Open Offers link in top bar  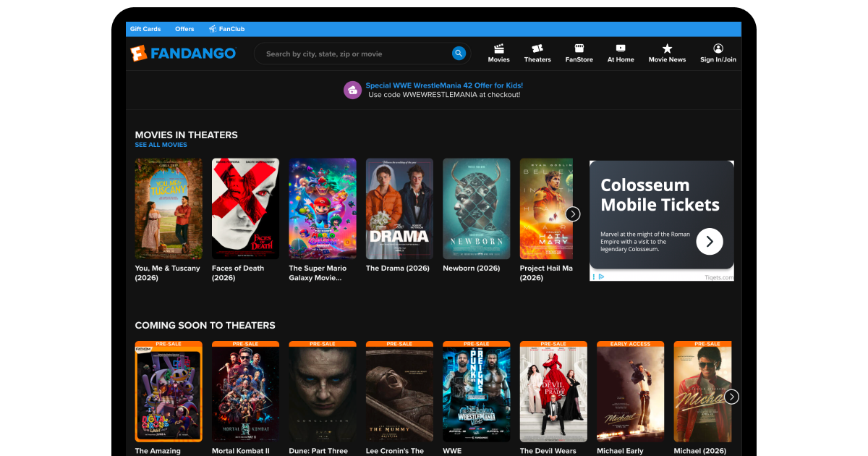[x=184, y=29]
